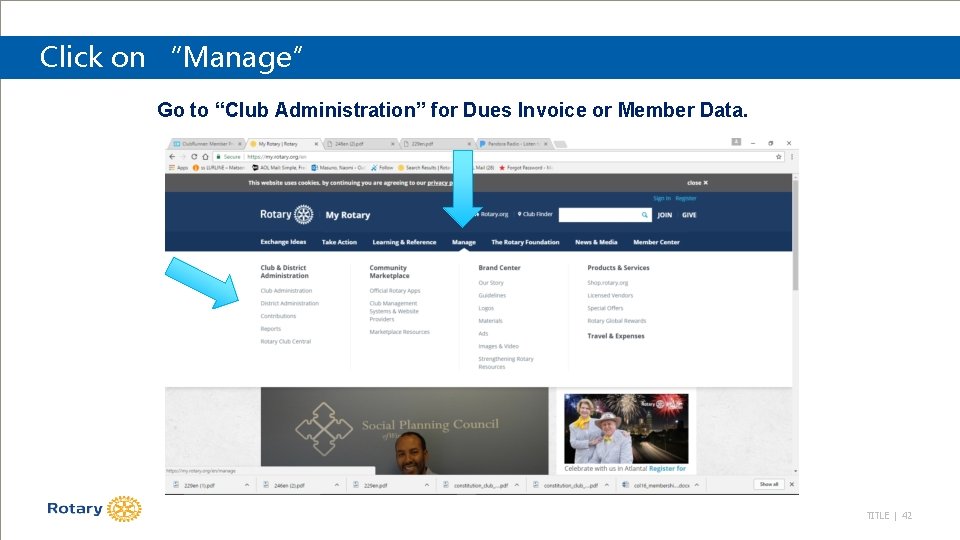Click the District Administration link

pyautogui.click(x=290, y=303)
